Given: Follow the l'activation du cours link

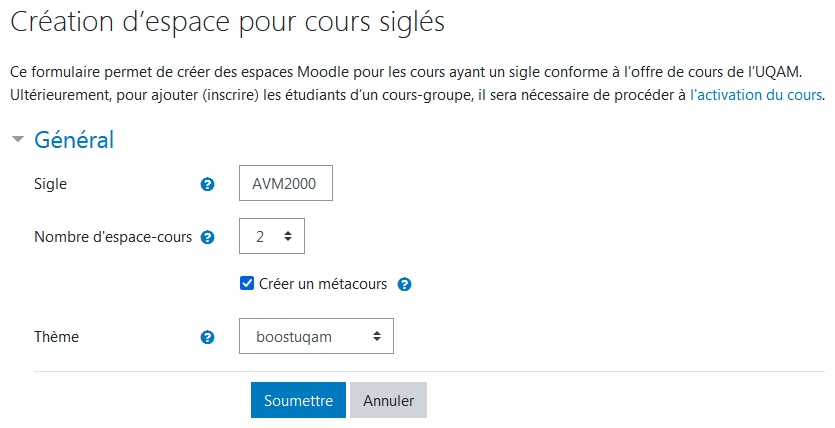Looking at the screenshot, I should (756, 95).
